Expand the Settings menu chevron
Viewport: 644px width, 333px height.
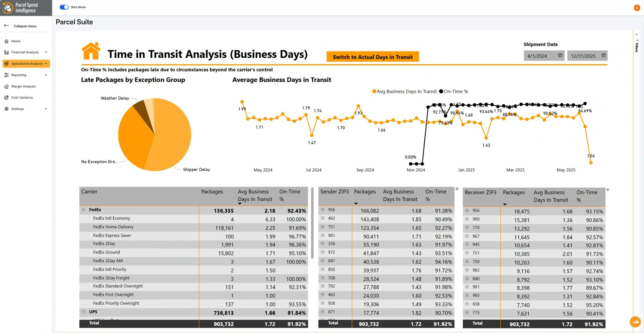46,109
